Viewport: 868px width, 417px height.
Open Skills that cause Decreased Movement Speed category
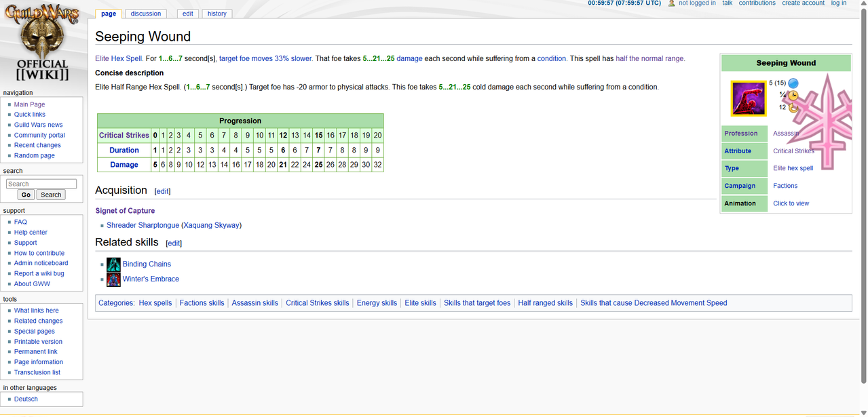click(654, 303)
